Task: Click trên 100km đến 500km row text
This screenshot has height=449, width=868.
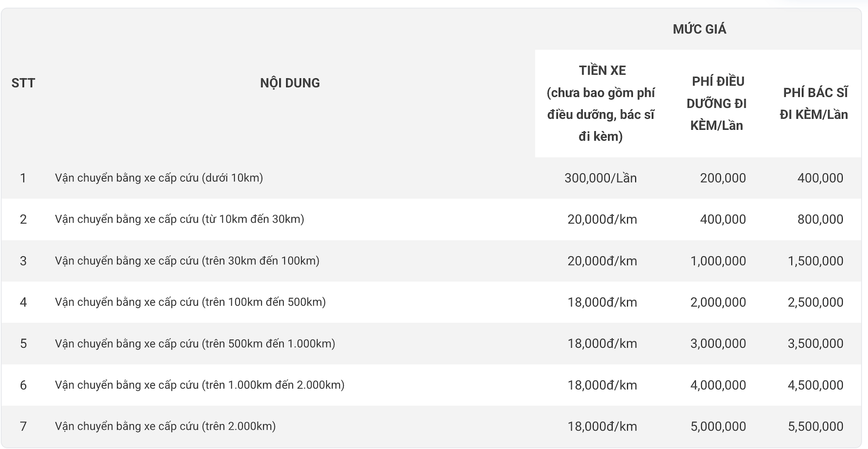Action: coord(190,302)
